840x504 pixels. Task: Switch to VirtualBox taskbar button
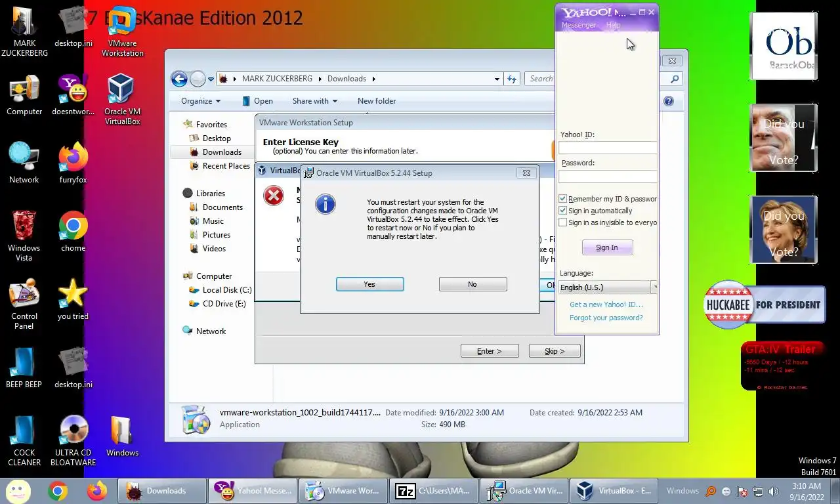tap(615, 491)
